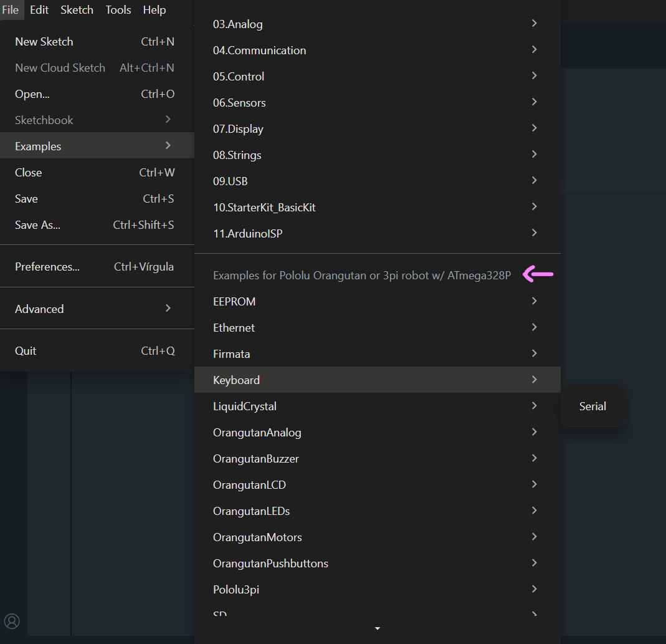Viewport: 666px width, 644px height.
Task: Open 05.Control examples submenu
Action: click(377, 77)
